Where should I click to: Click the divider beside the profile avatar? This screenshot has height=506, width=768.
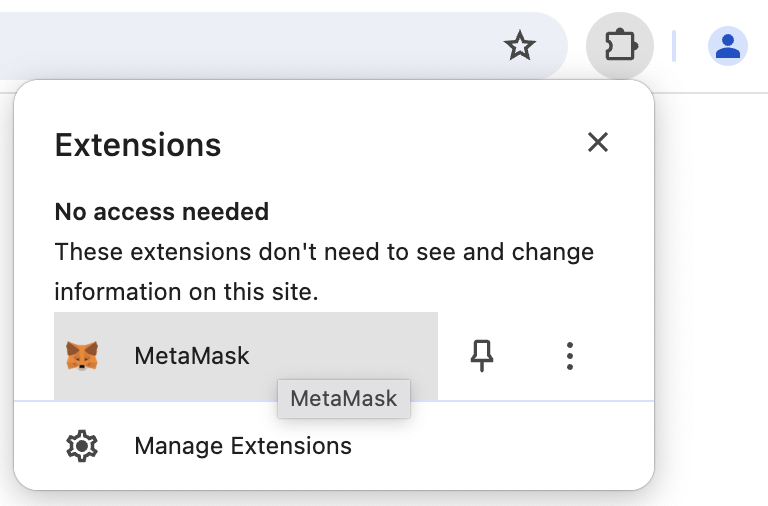pos(674,45)
